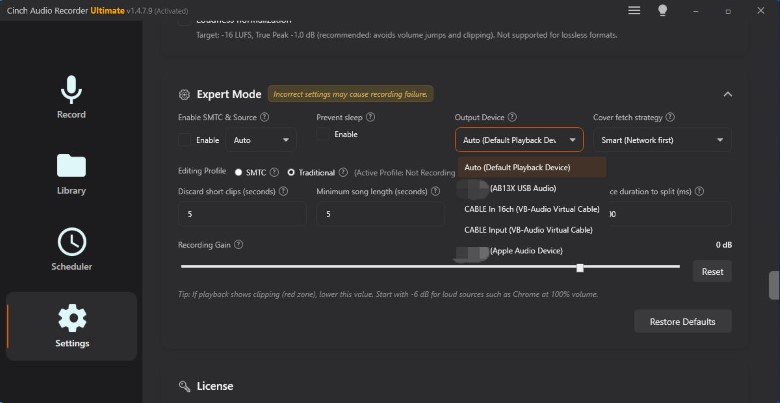Viewport: 780px width, 403px height.
Task: Click the 0 dB gain value
Action: pos(724,245)
